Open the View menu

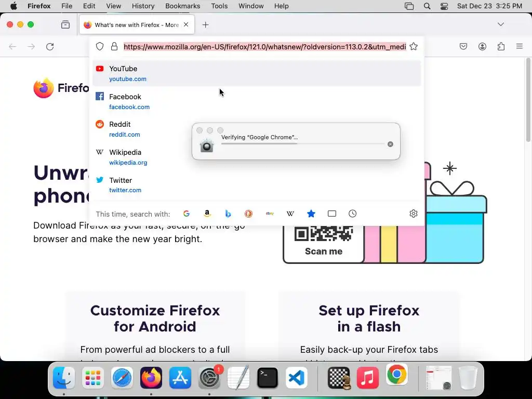point(113,6)
